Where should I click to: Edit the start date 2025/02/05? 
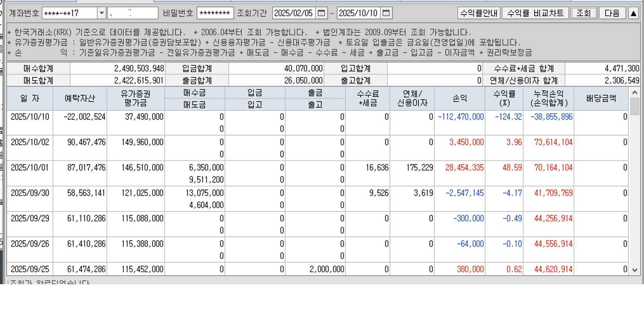[x=294, y=13]
